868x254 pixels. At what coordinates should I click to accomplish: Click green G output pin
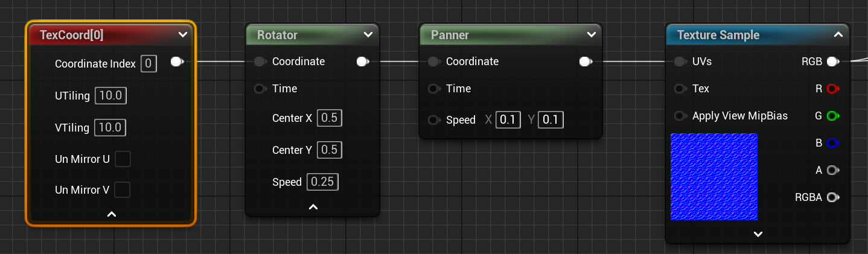click(x=833, y=115)
